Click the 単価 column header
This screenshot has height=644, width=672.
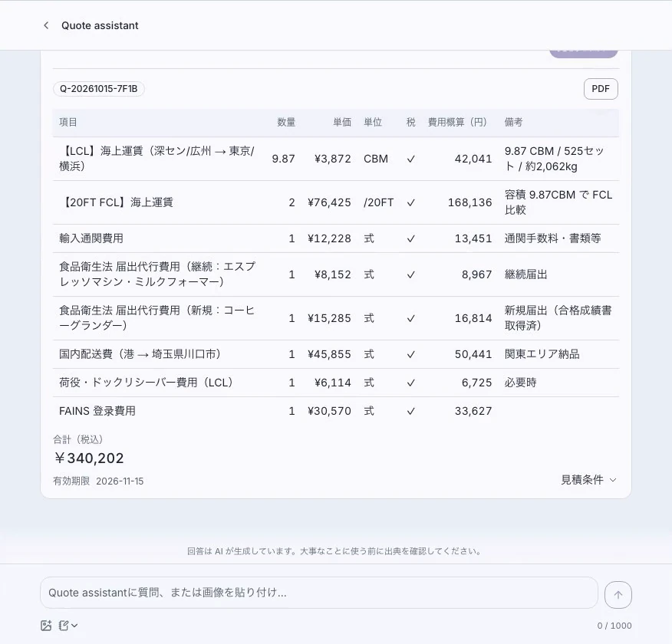[x=342, y=122]
